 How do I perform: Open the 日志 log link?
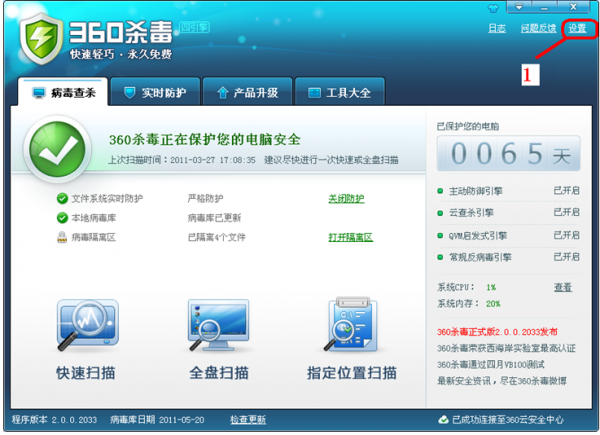pyautogui.click(x=497, y=28)
